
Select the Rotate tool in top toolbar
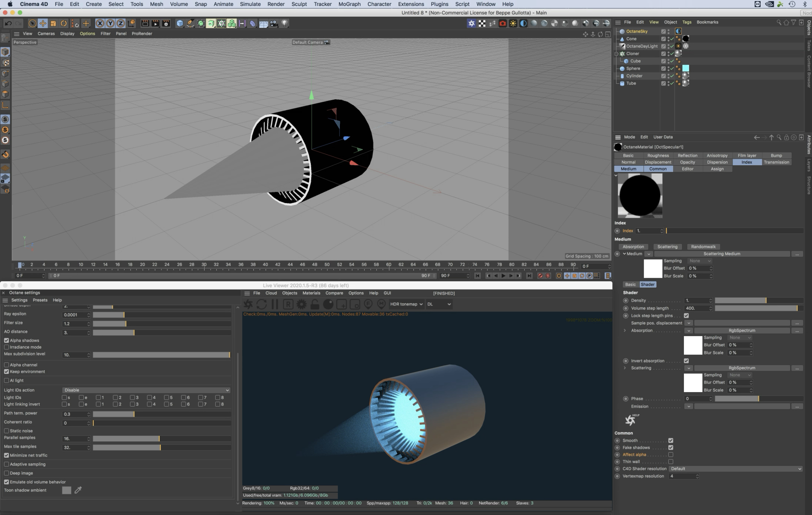64,23
